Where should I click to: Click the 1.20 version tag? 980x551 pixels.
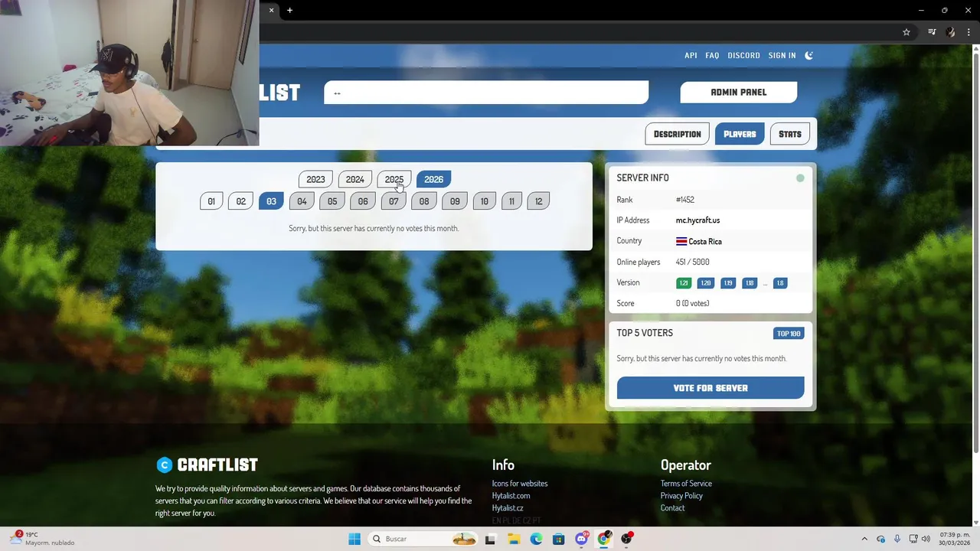pyautogui.click(x=705, y=283)
